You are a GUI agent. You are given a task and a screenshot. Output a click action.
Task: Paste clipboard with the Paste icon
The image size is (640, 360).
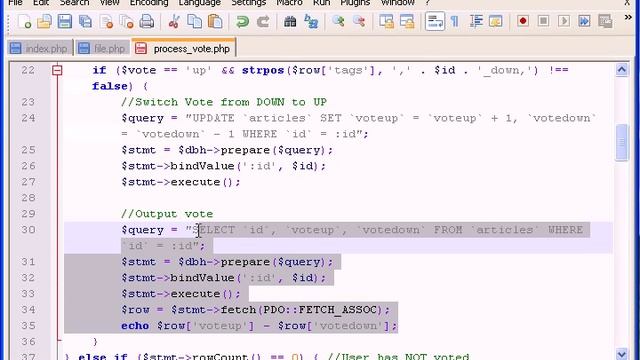tap(215, 21)
